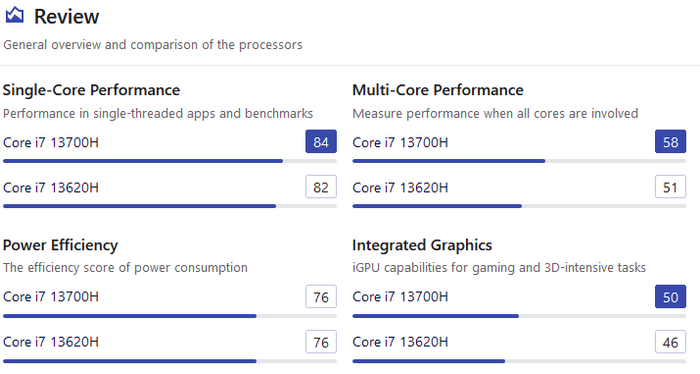700x374 pixels.
Task: Click score badge 84 for Core i7 13700H
Action: [x=321, y=142]
